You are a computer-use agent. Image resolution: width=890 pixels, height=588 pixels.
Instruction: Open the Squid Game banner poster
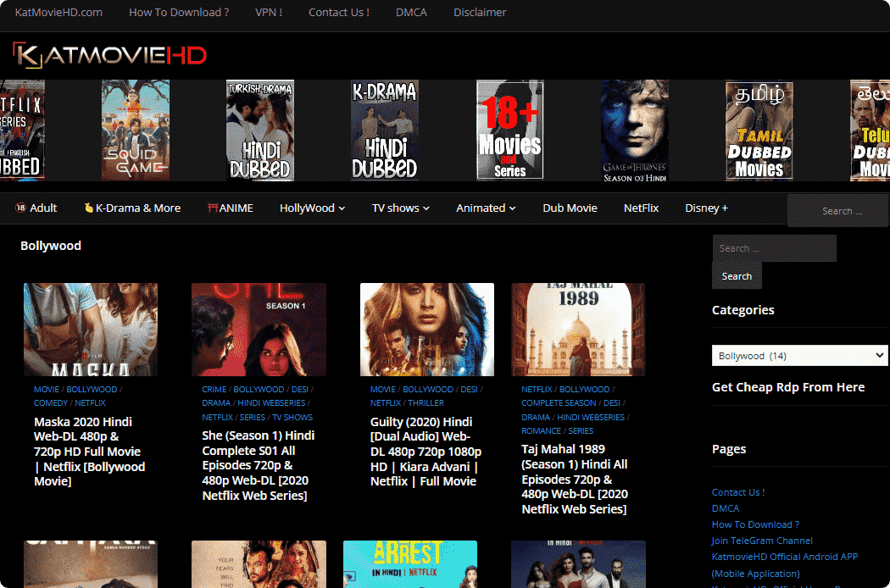(x=136, y=130)
